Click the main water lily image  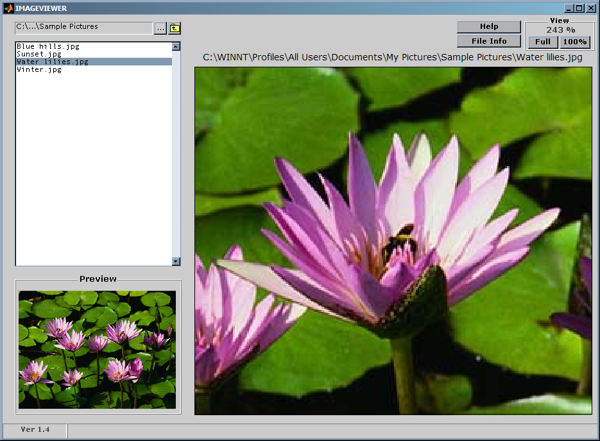point(392,240)
